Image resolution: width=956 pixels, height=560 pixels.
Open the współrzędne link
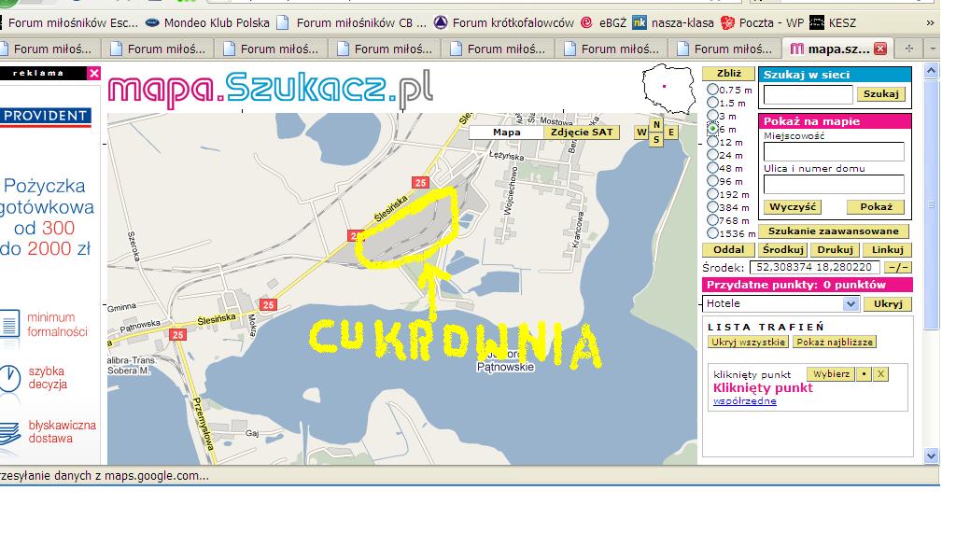coord(744,401)
